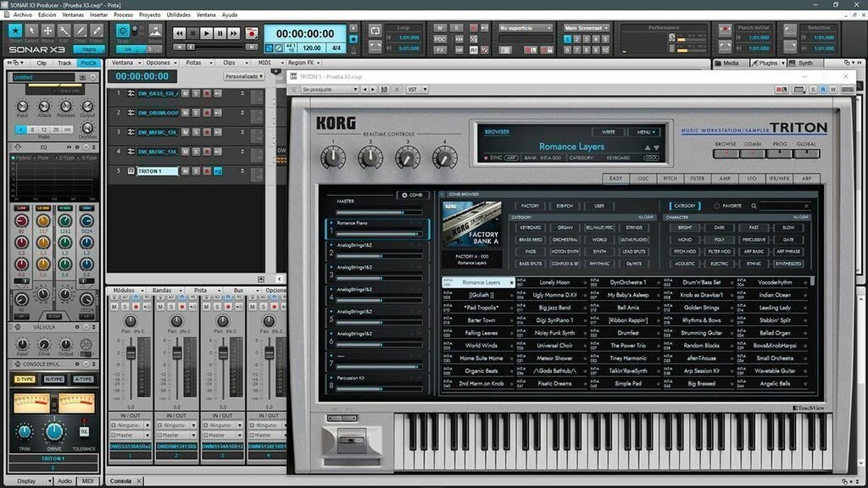The height and width of the screenshot is (488, 868).
Task: Click the Snap to grid icon
Action: (123, 31)
